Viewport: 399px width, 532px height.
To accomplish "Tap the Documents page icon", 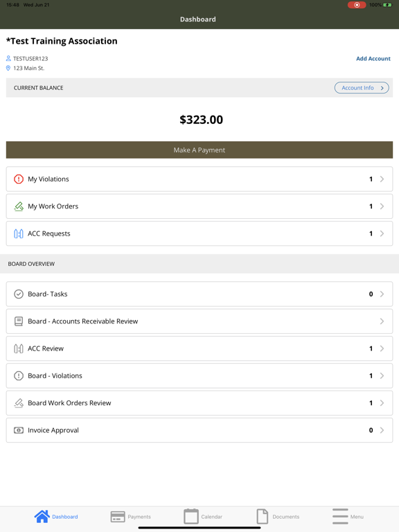I will [x=263, y=516].
